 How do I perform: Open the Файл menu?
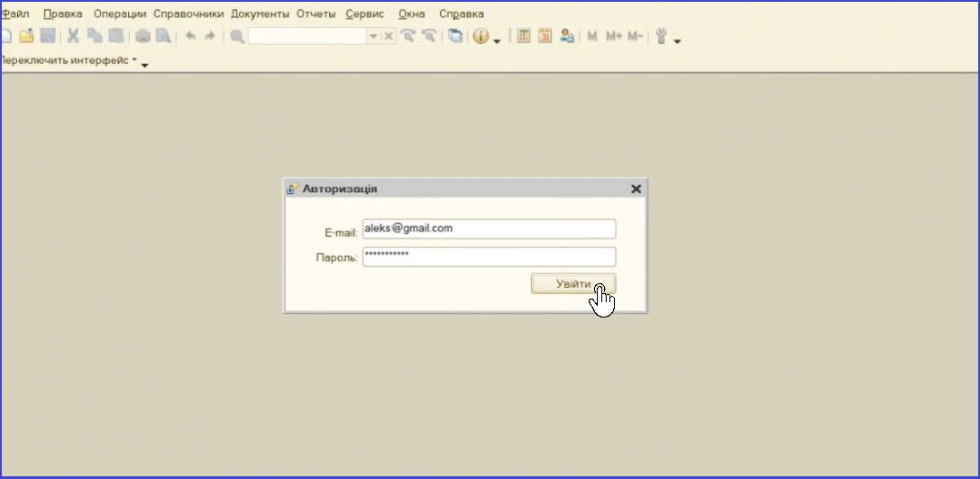tap(15, 14)
